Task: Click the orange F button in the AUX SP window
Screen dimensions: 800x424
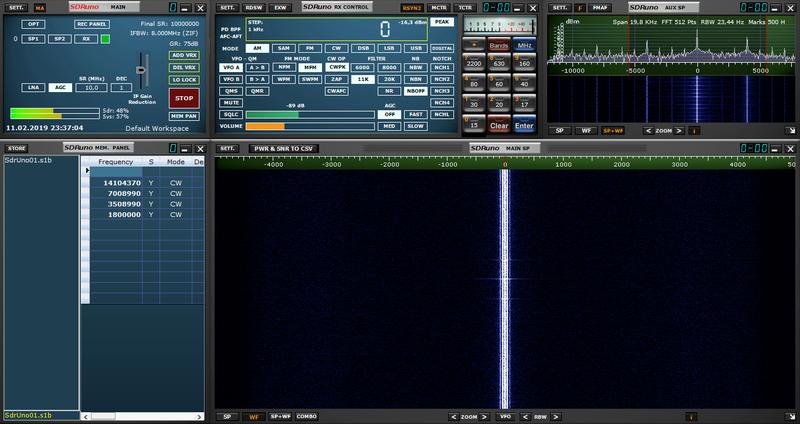Action: pyautogui.click(x=579, y=8)
